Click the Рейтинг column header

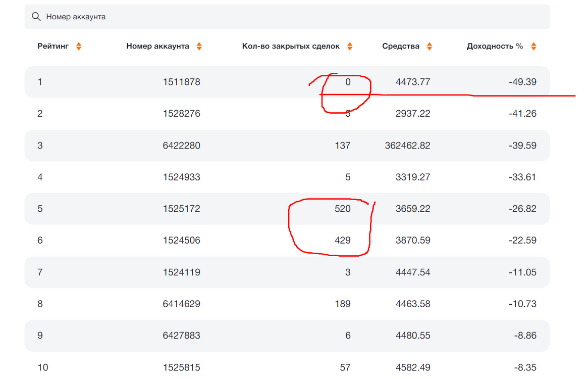pos(54,46)
